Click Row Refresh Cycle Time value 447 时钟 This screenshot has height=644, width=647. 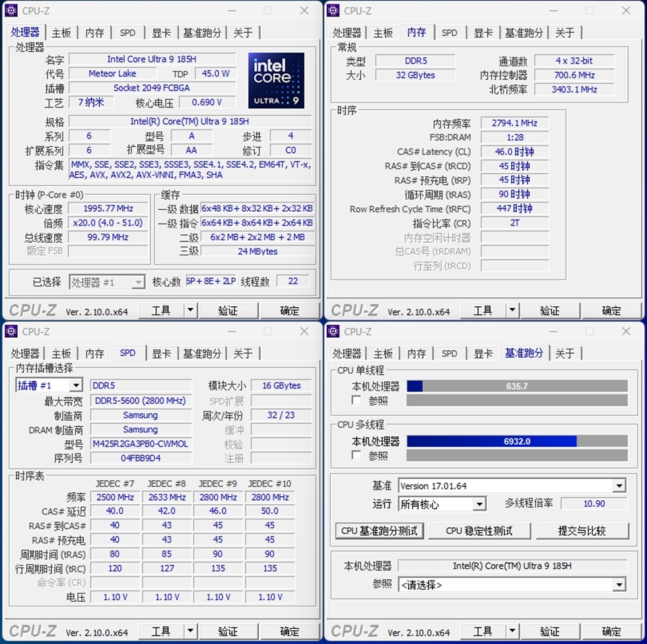coord(514,209)
